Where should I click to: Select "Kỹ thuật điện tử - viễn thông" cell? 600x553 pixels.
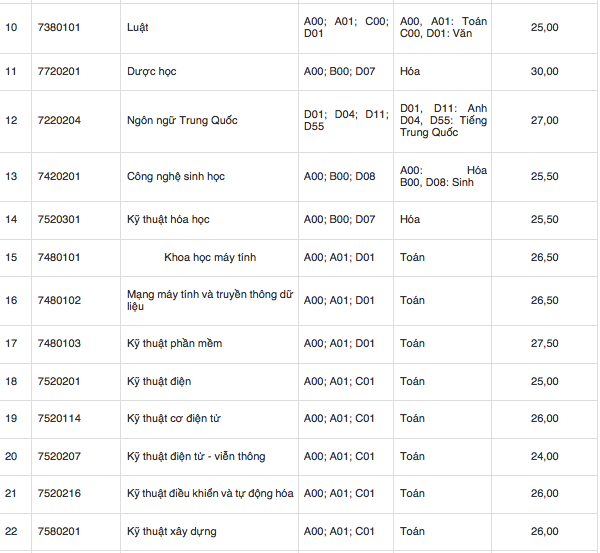point(196,456)
